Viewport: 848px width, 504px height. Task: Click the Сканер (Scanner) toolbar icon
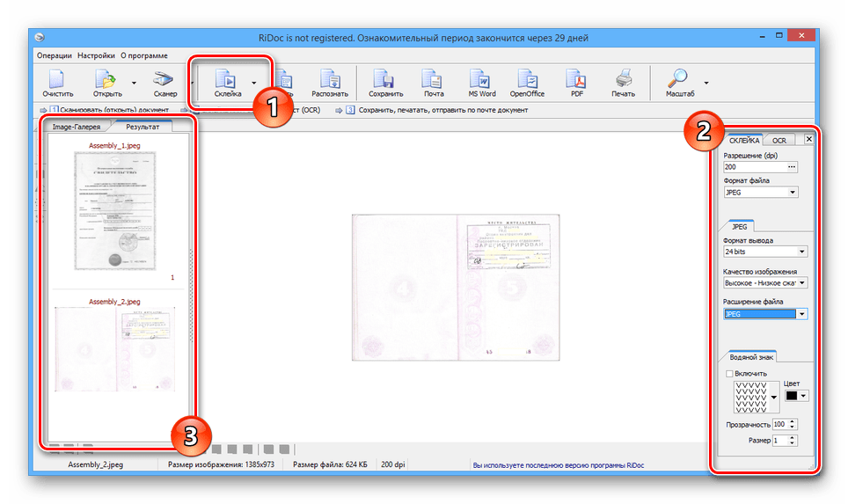[x=165, y=83]
